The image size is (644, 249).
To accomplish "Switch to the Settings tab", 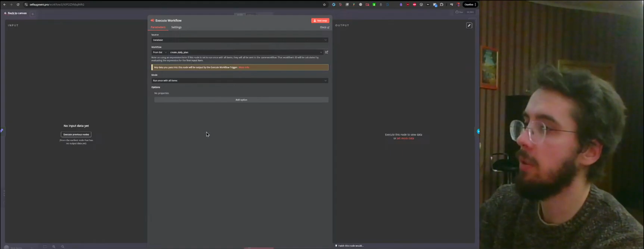I will 176,27.
